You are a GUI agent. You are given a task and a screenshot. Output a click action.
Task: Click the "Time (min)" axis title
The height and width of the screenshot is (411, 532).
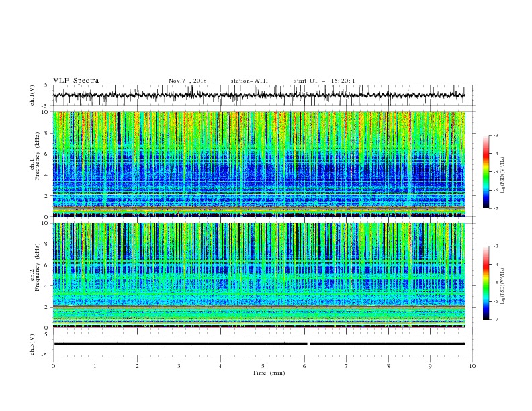click(269, 373)
